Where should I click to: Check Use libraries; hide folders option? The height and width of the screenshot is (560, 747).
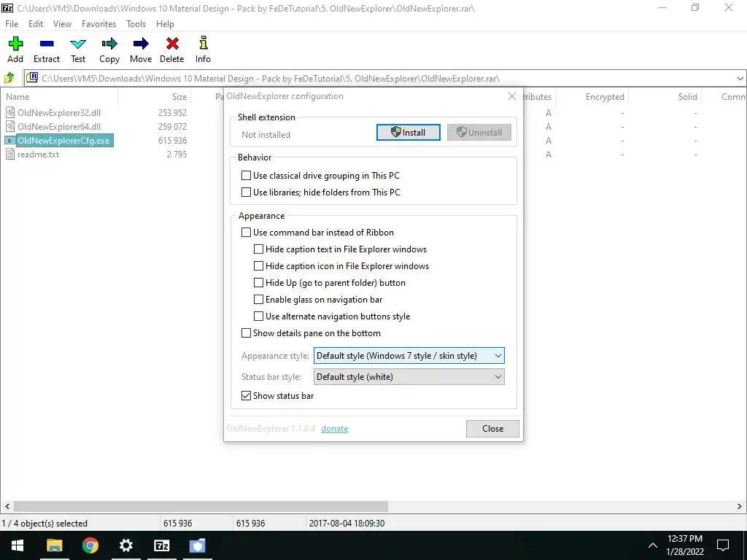tap(246, 192)
